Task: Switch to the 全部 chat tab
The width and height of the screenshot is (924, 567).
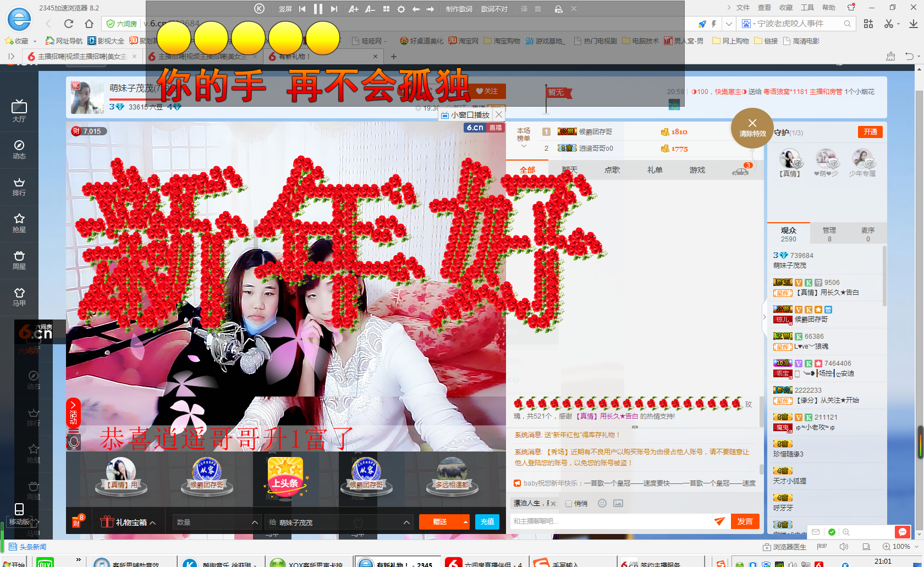Action: pos(527,170)
